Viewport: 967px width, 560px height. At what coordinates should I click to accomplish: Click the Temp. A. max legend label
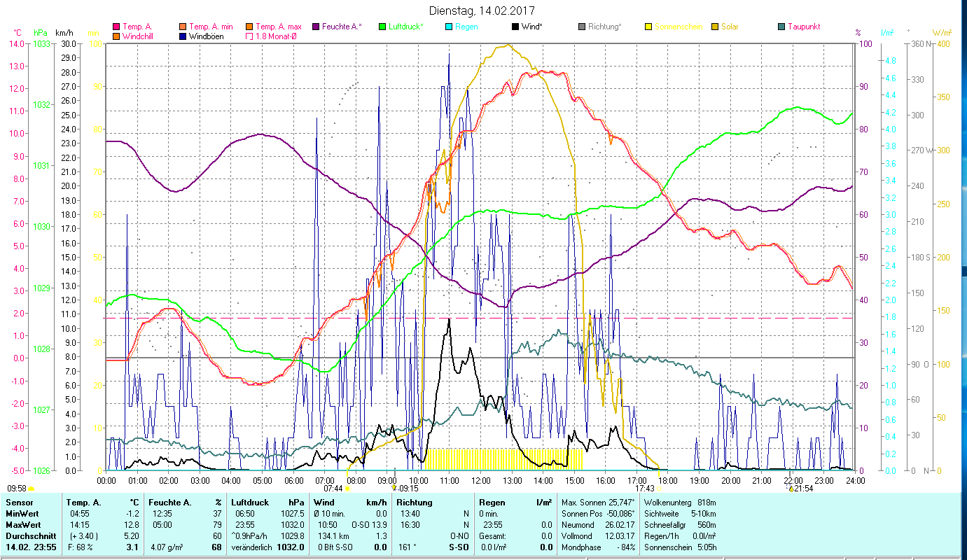tap(279, 27)
